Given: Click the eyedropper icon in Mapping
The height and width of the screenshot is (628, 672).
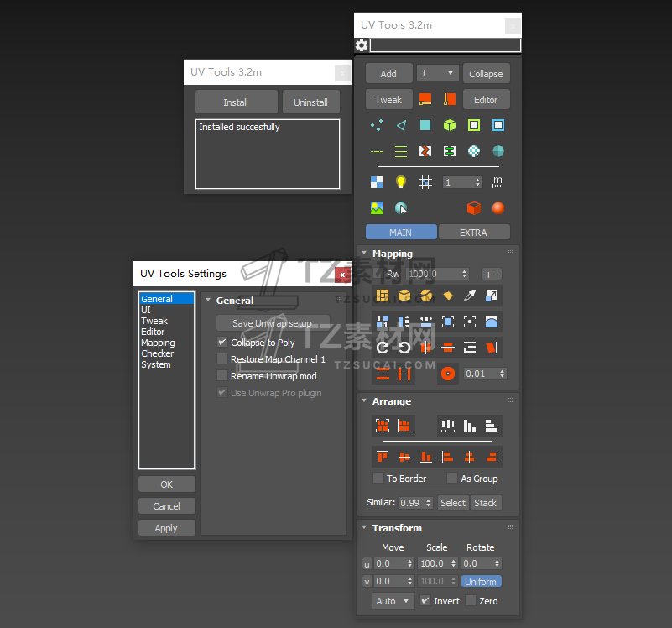Looking at the screenshot, I should tap(470, 296).
